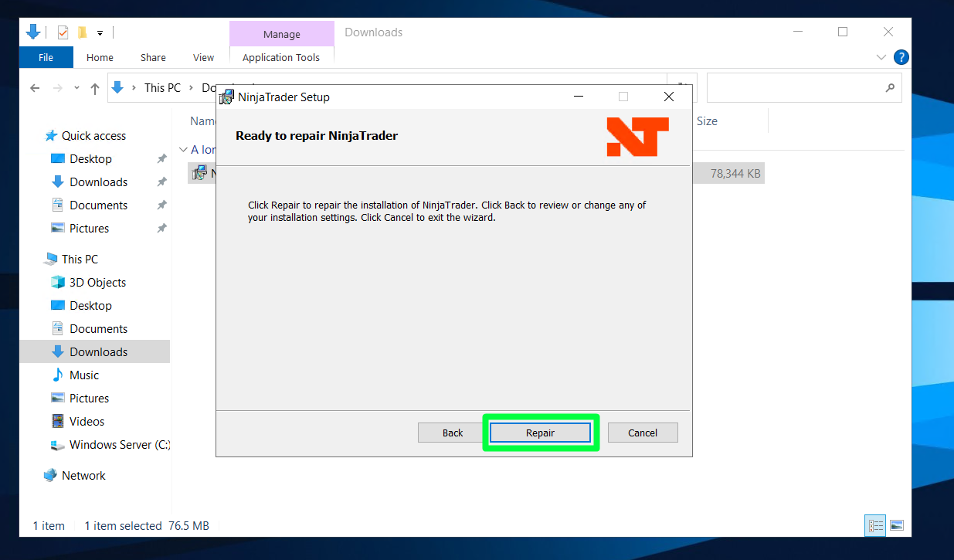Click the Properties quick access toolbar icon

point(63,32)
